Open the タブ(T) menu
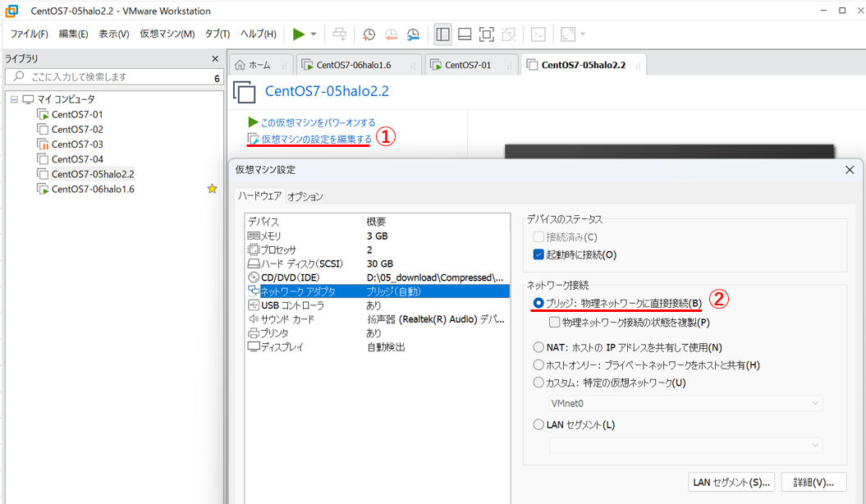 tap(218, 34)
